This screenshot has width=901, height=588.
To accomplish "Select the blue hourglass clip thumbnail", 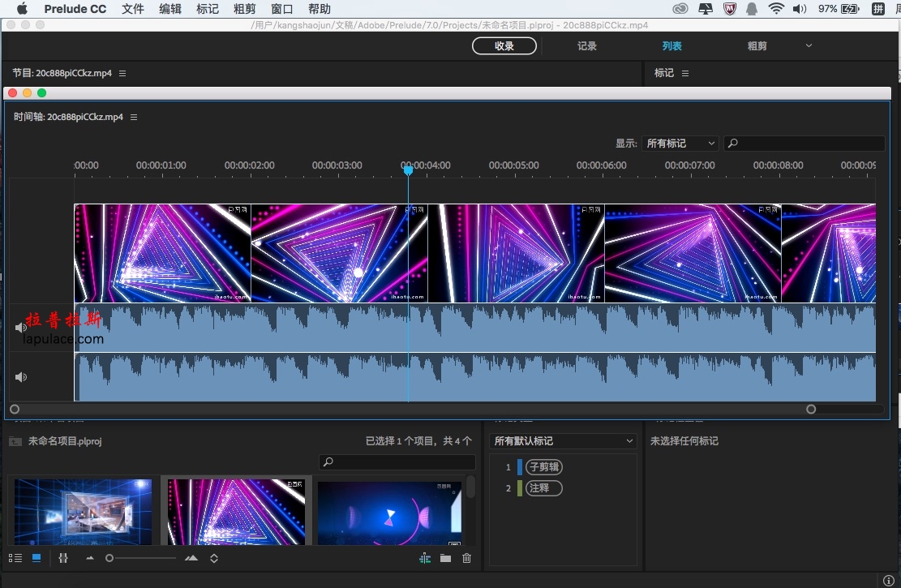I will pyautogui.click(x=389, y=513).
